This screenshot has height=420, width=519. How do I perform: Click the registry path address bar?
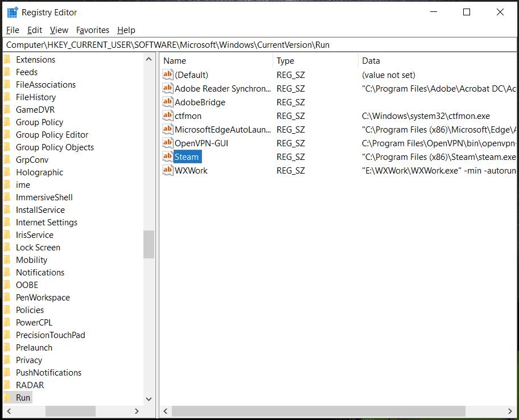(x=259, y=45)
